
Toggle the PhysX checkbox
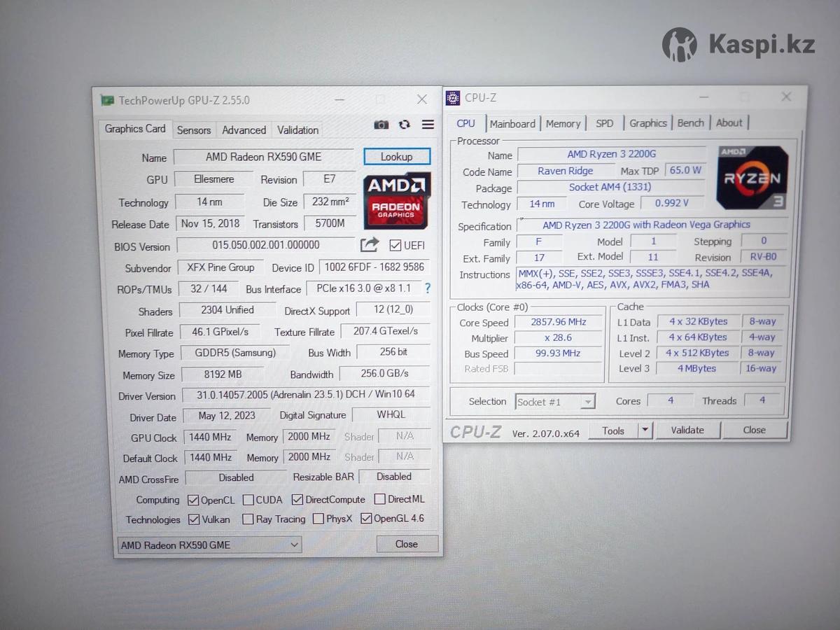coord(318,519)
